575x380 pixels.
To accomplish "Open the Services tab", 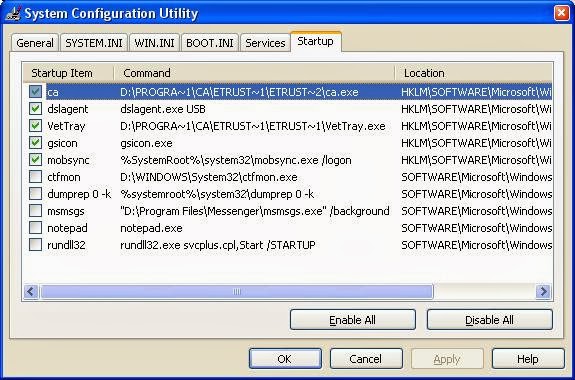I will click(x=265, y=43).
